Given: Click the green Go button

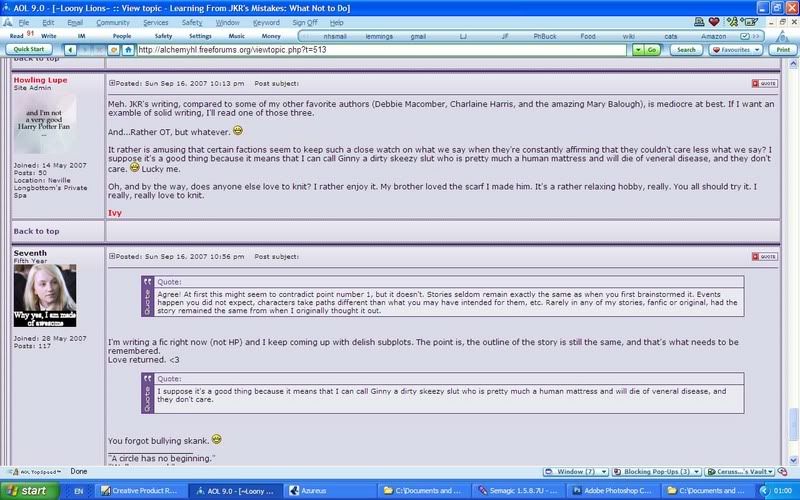Looking at the screenshot, I should [645, 49].
